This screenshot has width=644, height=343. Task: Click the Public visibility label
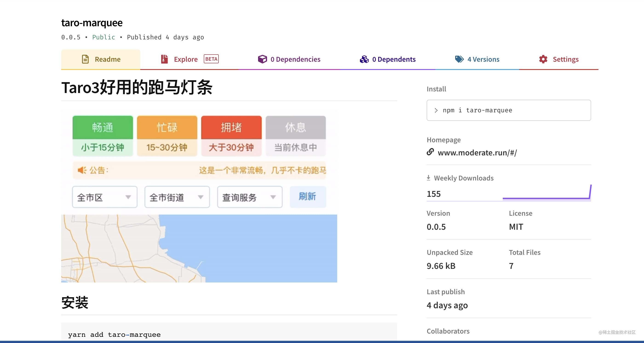point(104,37)
